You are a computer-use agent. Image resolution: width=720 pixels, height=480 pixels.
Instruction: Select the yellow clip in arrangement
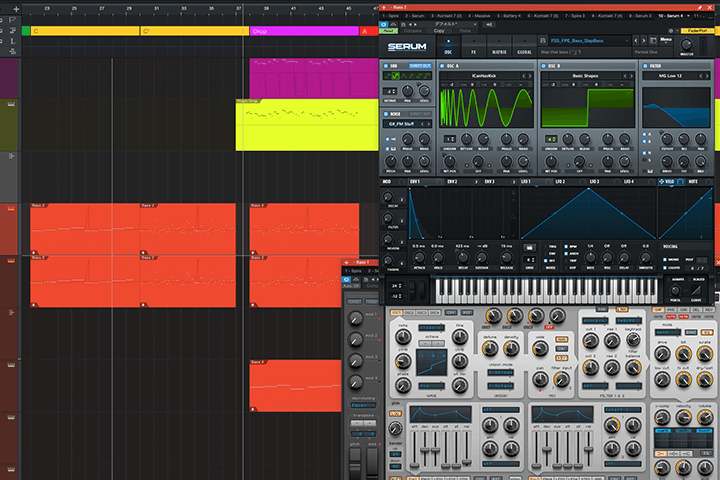point(307,125)
